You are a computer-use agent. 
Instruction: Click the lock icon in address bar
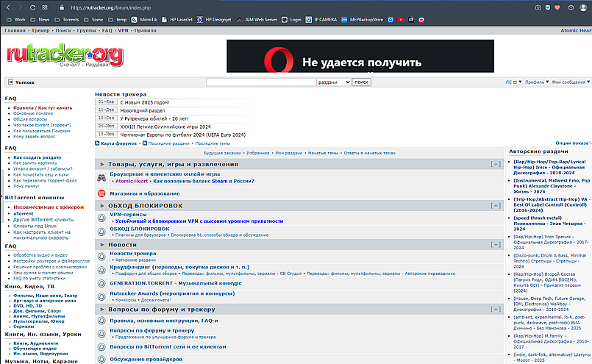(63, 7)
